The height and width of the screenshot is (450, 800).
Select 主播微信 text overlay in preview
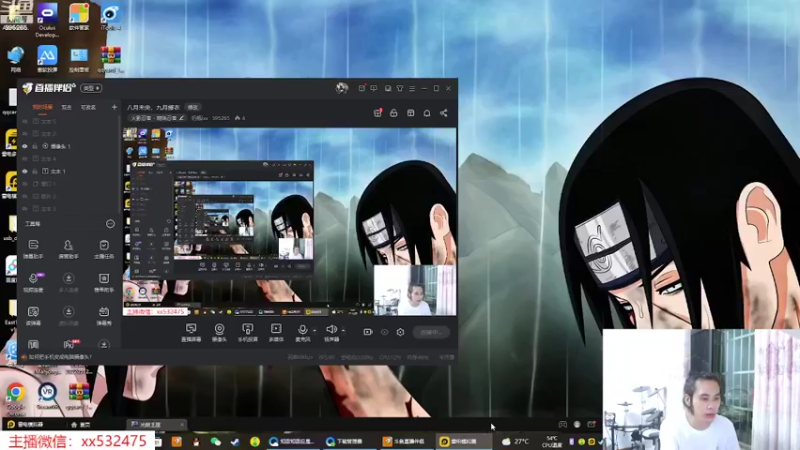(x=155, y=311)
